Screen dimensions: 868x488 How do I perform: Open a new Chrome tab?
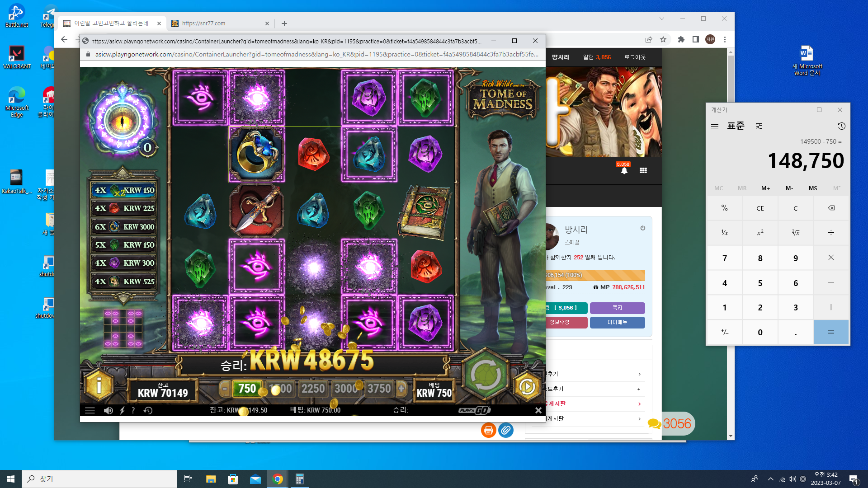(284, 23)
